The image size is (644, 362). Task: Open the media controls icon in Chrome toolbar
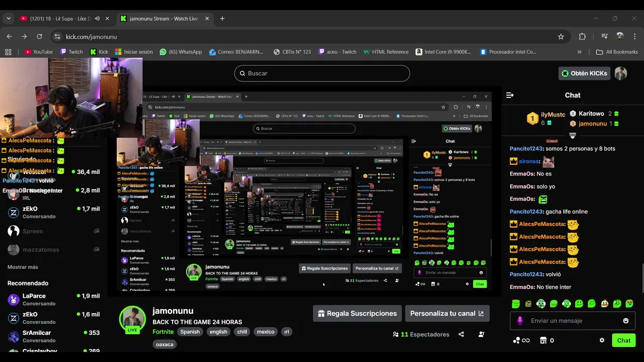tap(604, 37)
